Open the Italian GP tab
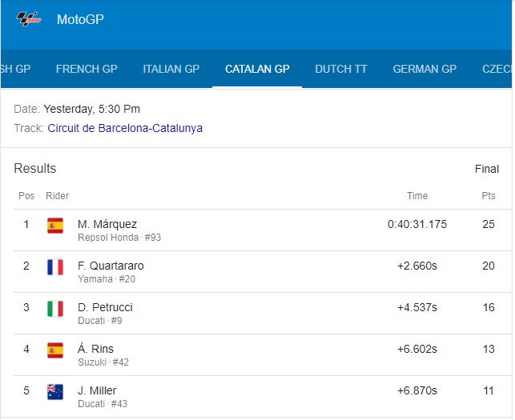This screenshot has width=515, height=420. tap(171, 70)
